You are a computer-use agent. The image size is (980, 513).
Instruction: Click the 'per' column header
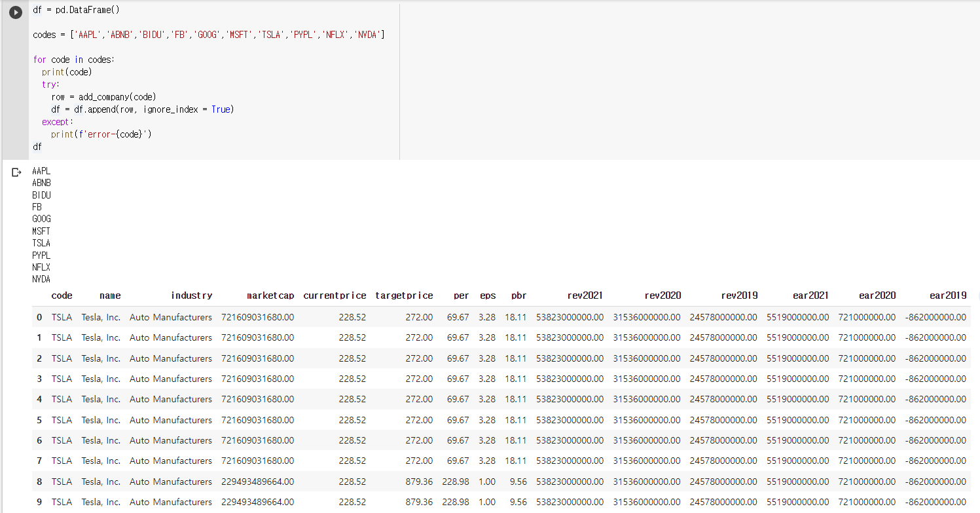coord(462,295)
